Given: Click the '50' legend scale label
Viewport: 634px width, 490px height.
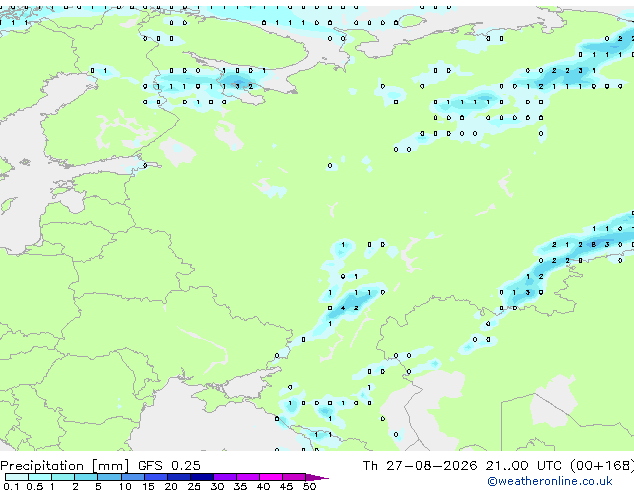Looking at the screenshot, I should [309, 486].
